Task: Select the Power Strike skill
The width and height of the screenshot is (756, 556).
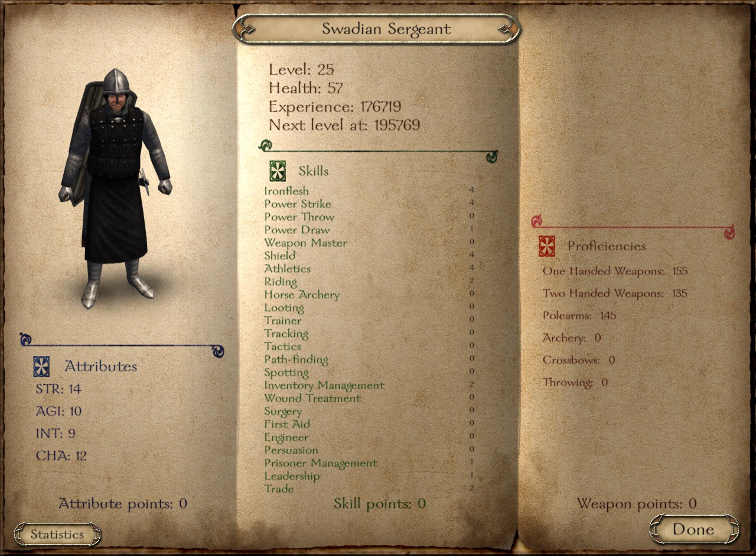Action: pos(370,204)
